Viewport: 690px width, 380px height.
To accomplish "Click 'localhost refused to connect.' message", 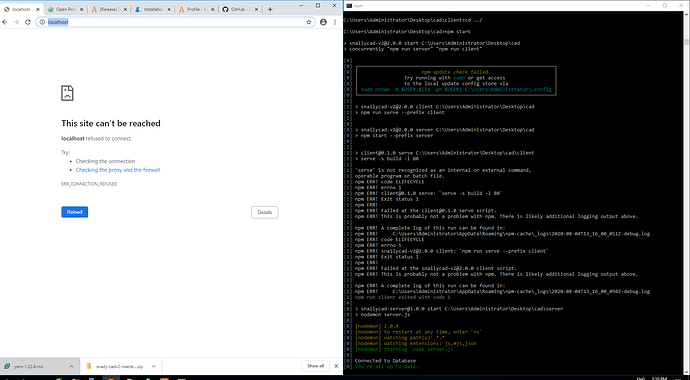I will 96,139.
